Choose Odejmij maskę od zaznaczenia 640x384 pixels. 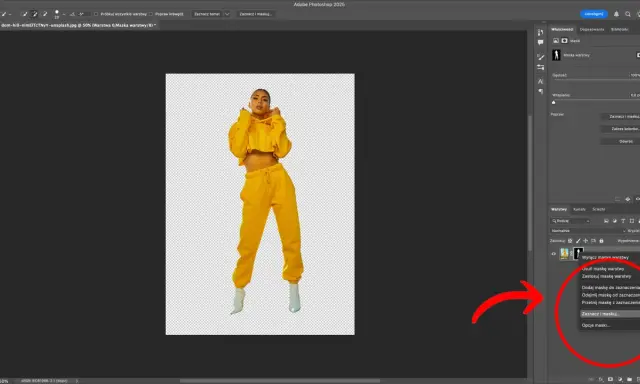[x=610, y=295]
